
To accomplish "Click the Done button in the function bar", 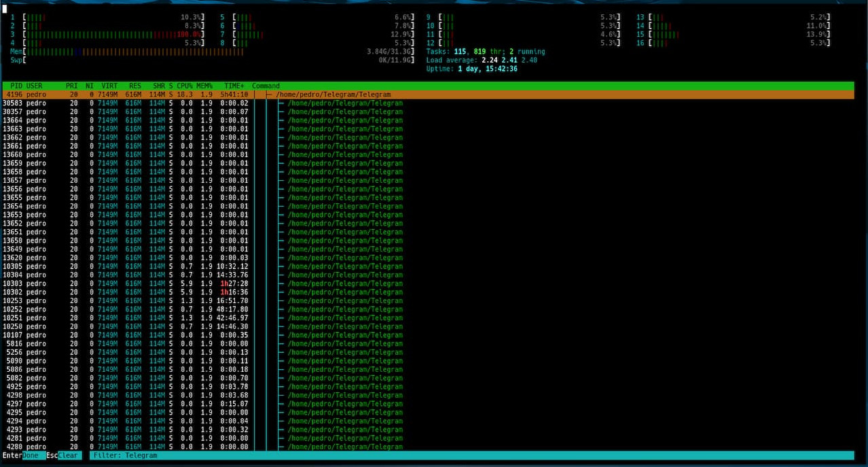I will point(31,455).
